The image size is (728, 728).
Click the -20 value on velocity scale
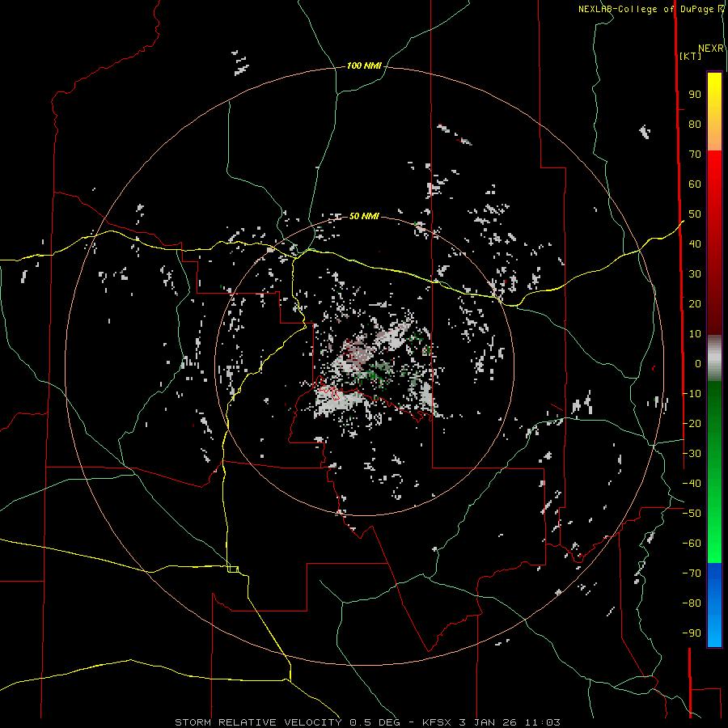tap(692, 423)
